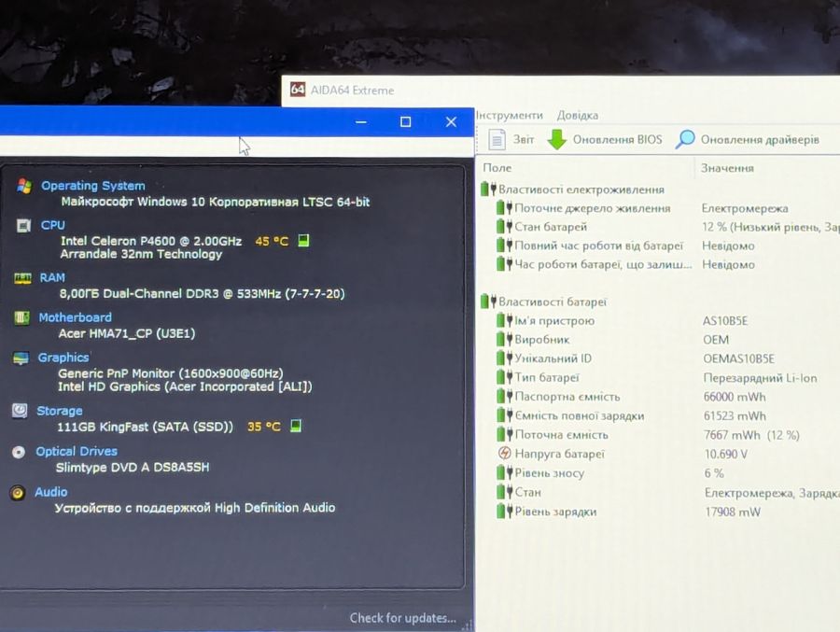Click the 61523 mWh value
Viewport: 840px width, 632px height.
coord(735,416)
